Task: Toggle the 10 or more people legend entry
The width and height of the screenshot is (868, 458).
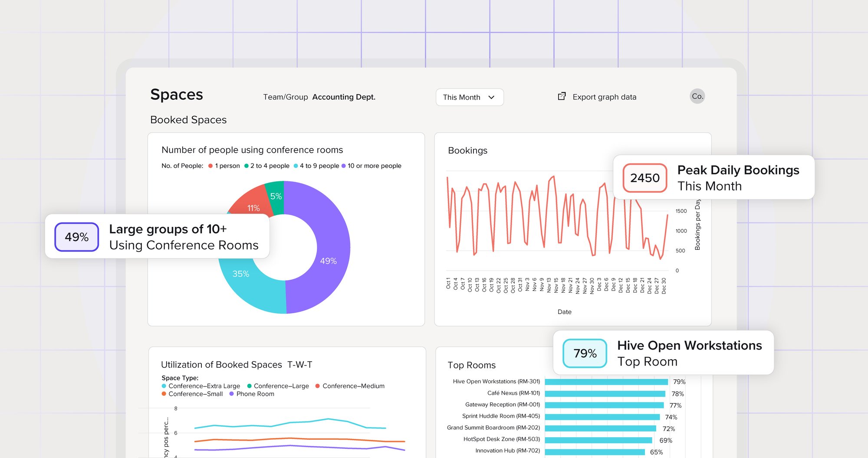Action: point(372,166)
